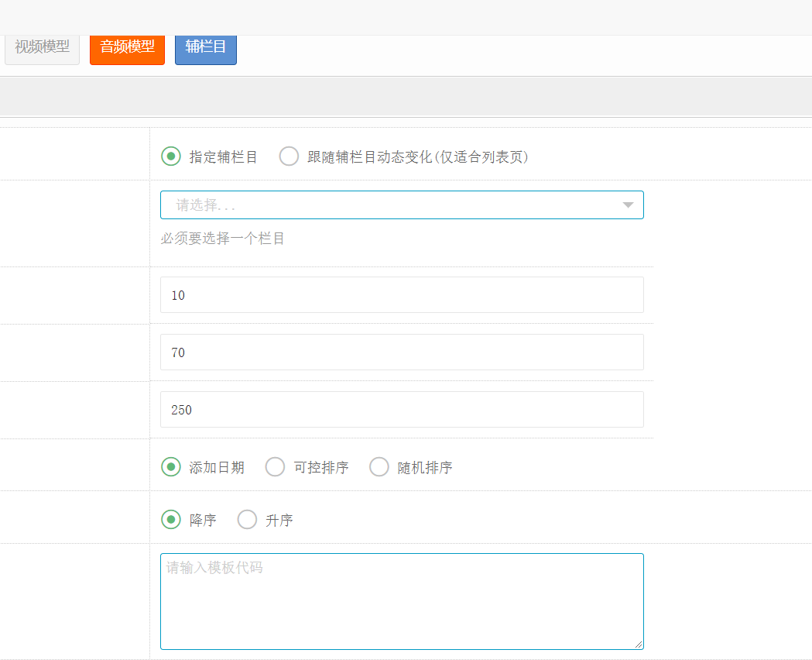Open the 请选择... column dropdown
This screenshot has width=812, height=660.
387,205
